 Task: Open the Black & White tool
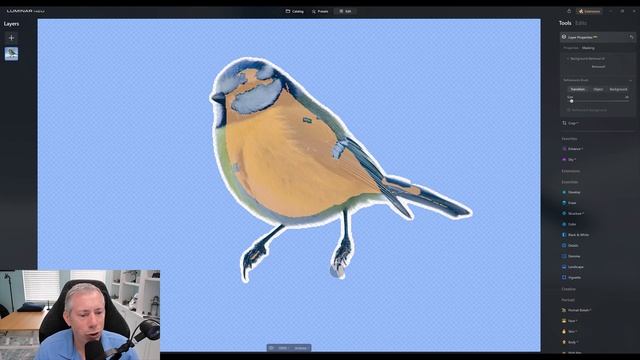point(576,235)
